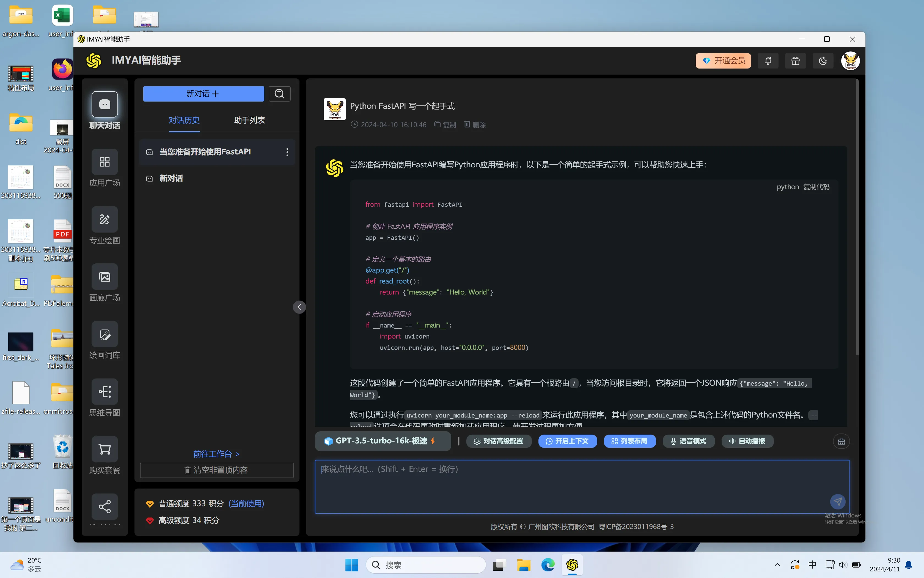This screenshot has height=578, width=924.
Task: Click the user avatar beside prompt message
Action: [334, 109]
